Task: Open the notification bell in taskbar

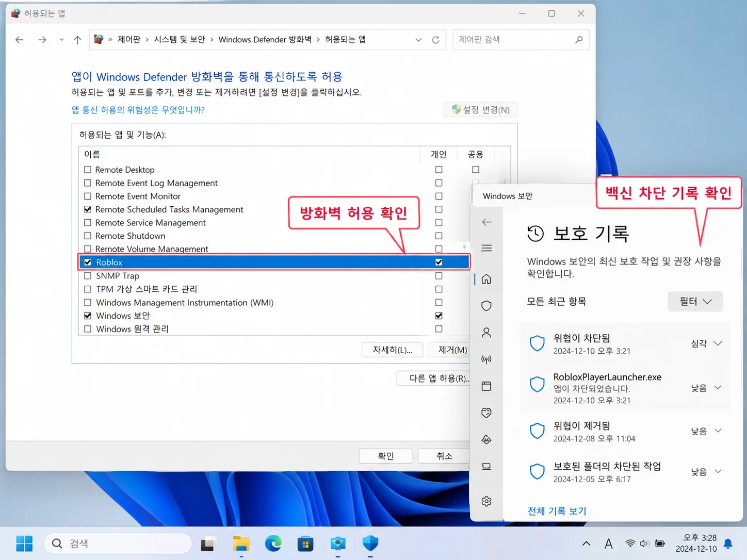Action: pos(728,543)
